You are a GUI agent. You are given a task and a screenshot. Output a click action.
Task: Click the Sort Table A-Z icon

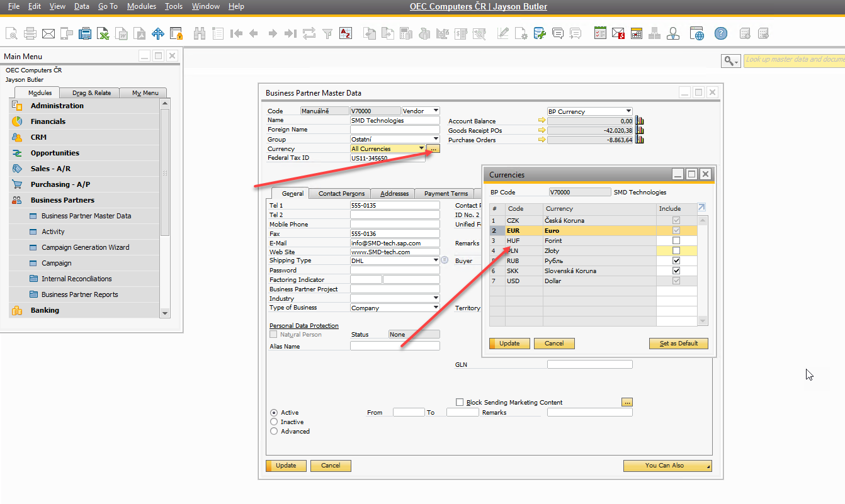click(346, 33)
